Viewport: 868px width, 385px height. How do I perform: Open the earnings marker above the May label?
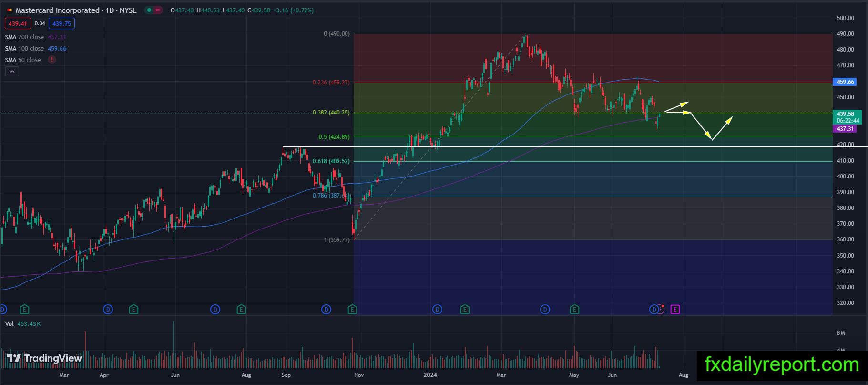click(574, 310)
